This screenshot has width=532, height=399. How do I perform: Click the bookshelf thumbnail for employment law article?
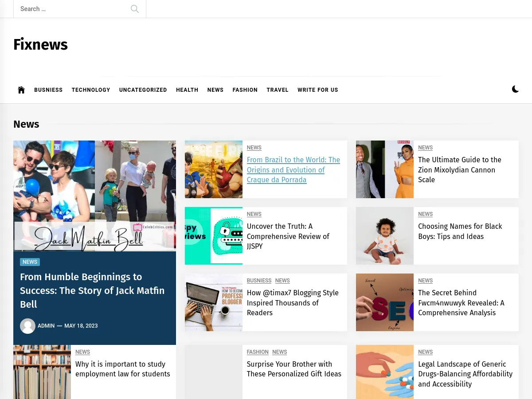(x=42, y=372)
